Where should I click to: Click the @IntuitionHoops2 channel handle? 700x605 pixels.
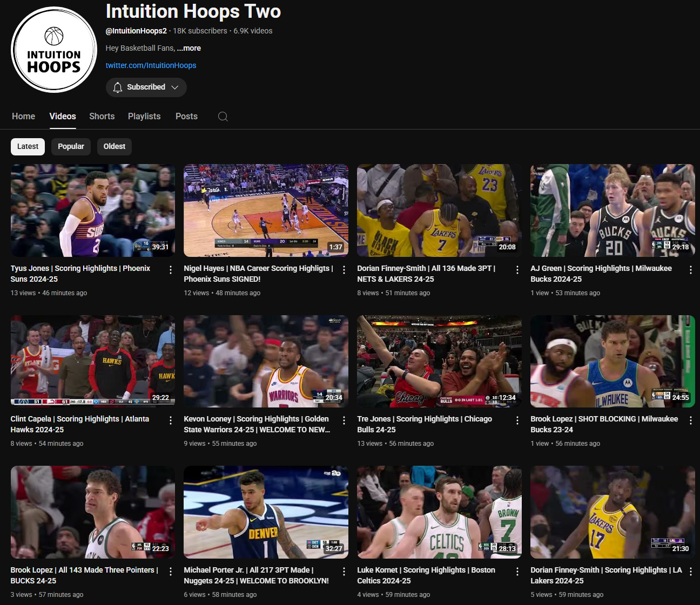pos(136,31)
